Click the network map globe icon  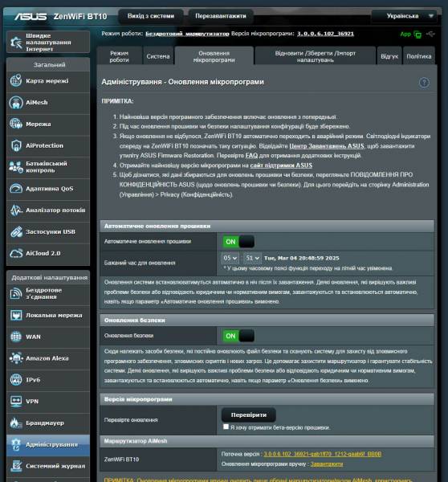pos(16,81)
